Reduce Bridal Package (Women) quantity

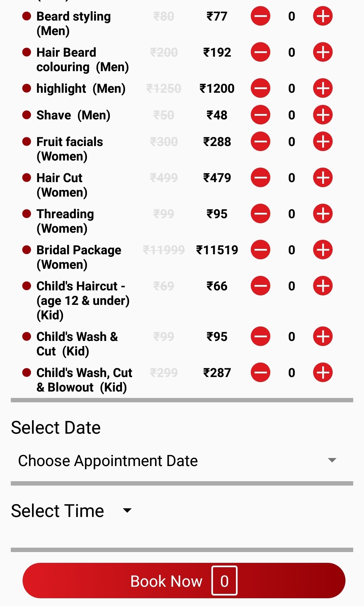(261, 250)
